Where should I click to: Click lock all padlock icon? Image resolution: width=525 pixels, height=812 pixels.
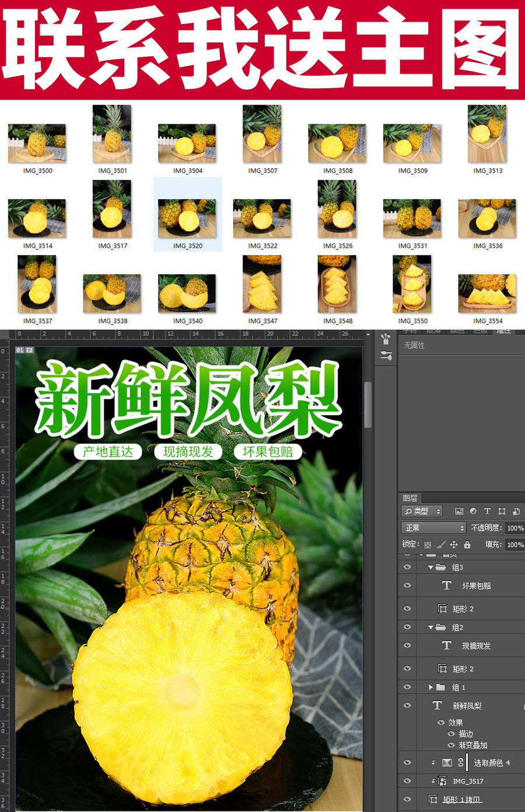(x=467, y=545)
